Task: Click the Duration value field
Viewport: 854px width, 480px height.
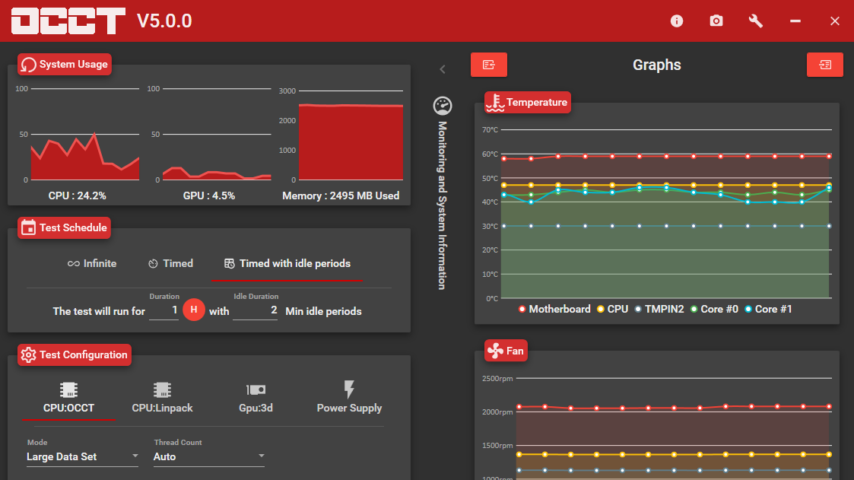Action: (x=163, y=311)
